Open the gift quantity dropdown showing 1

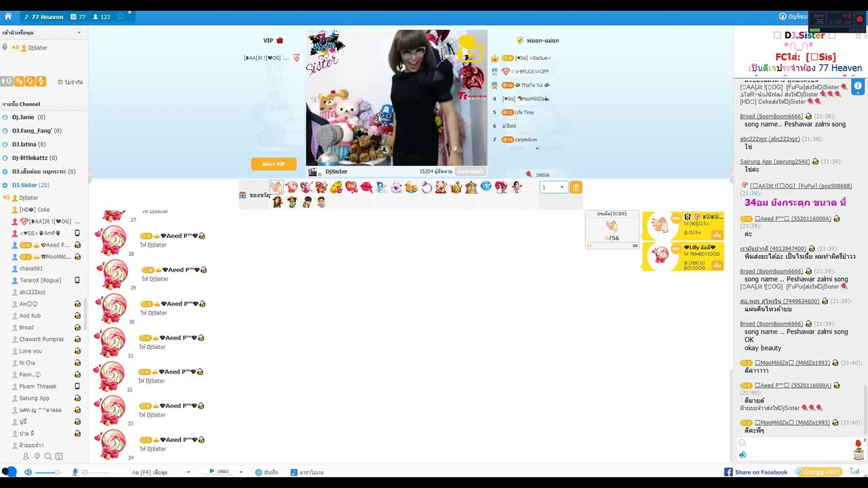point(553,187)
